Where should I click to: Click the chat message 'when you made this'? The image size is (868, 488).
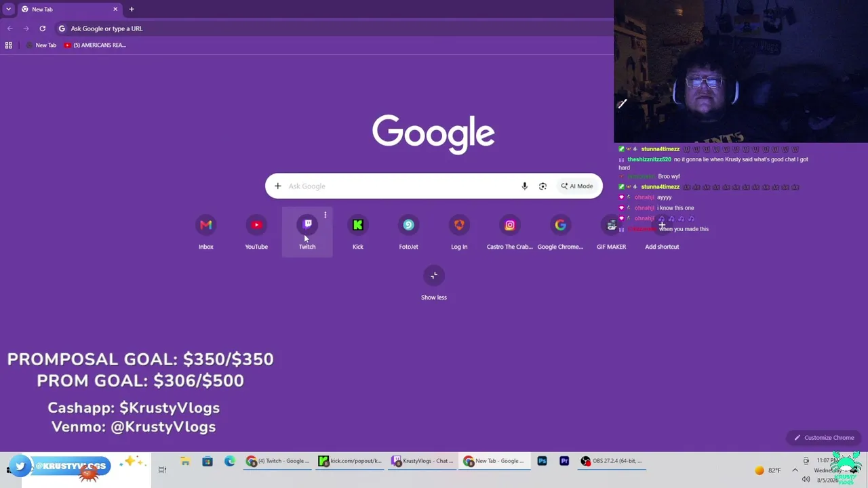click(684, 229)
